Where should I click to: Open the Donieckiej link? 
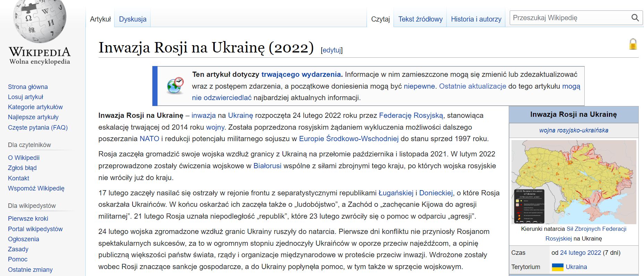pyautogui.click(x=436, y=193)
